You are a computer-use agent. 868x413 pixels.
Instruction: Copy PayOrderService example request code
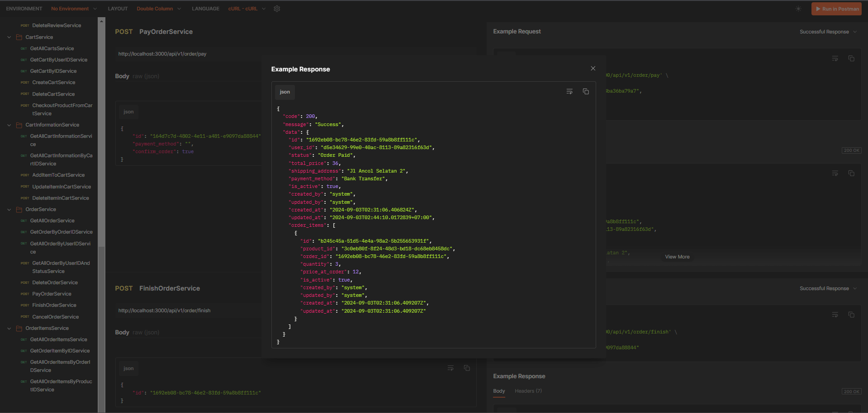point(851,59)
